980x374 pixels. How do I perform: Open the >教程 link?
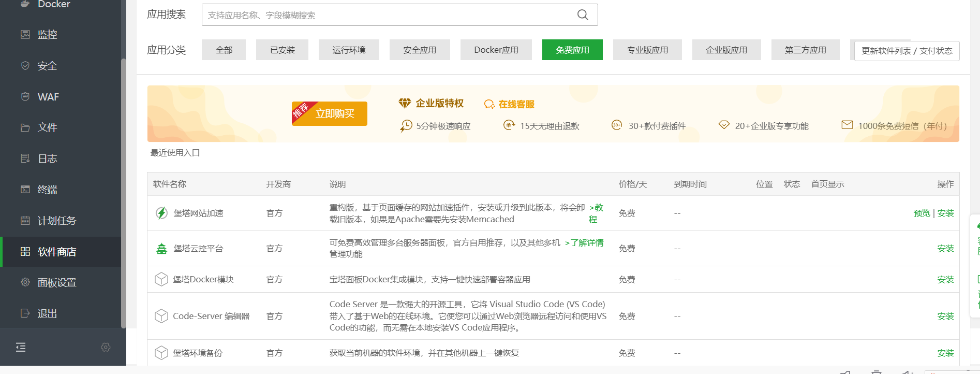596,213
